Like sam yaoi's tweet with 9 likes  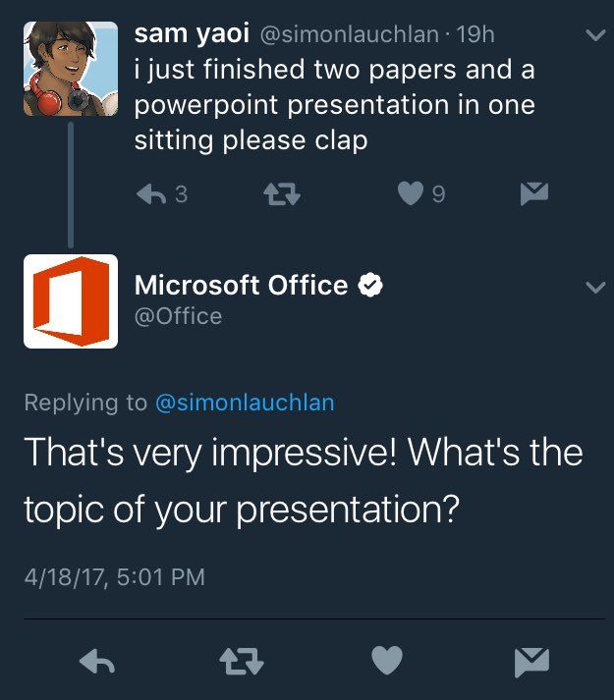411,193
